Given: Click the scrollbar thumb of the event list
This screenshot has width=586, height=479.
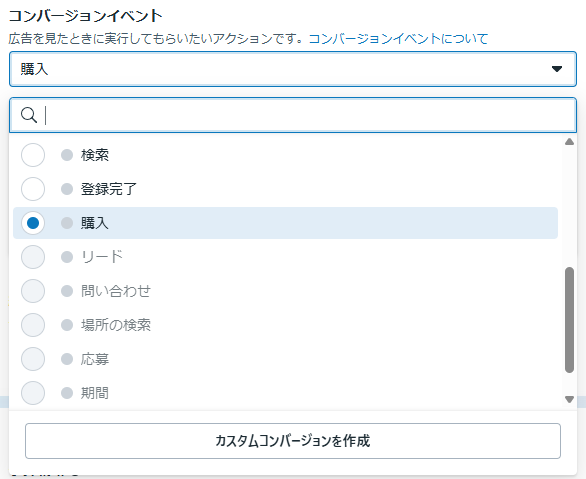Looking at the screenshot, I should point(569,320).
